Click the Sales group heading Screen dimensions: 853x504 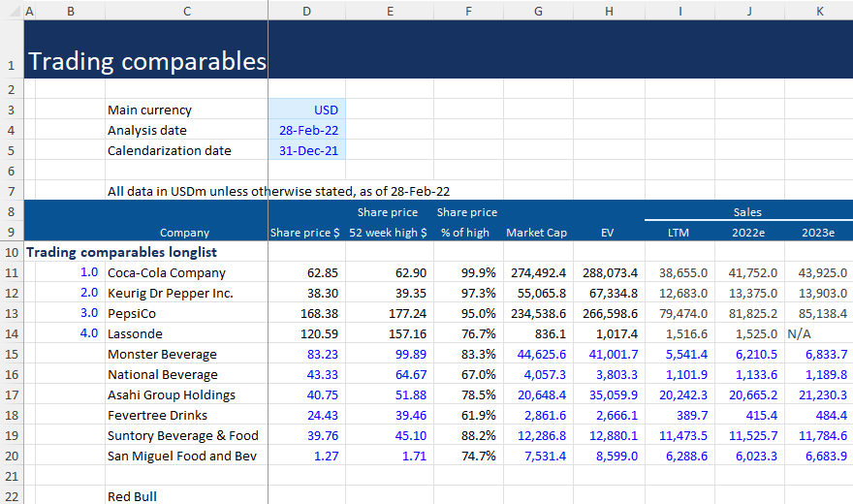tap(747, 212)
